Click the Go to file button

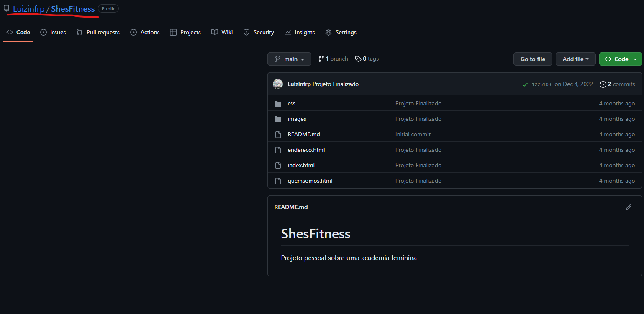click(x=533, y=59)
